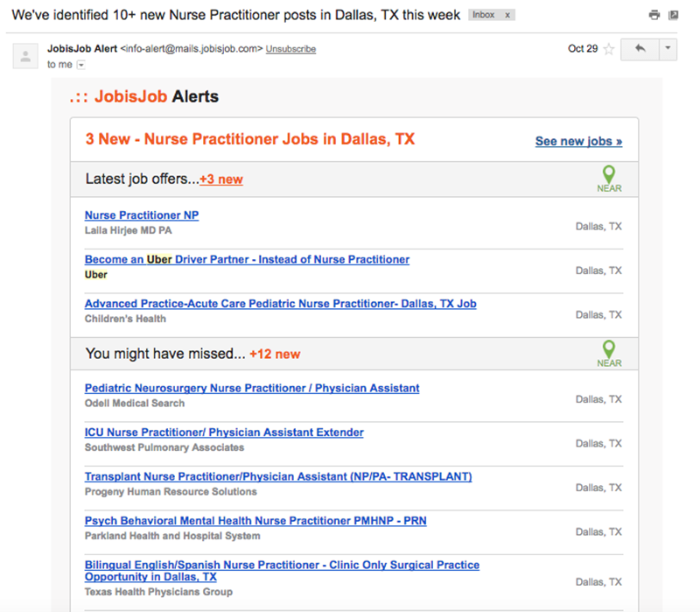
Task: Open the Uber Driver Partner job link
Action: [x=247, y=259]
